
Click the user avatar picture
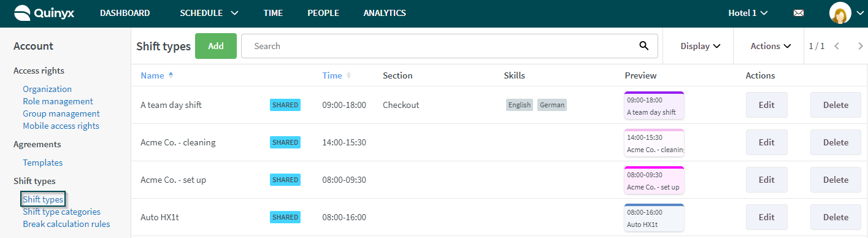coord(840,13)
